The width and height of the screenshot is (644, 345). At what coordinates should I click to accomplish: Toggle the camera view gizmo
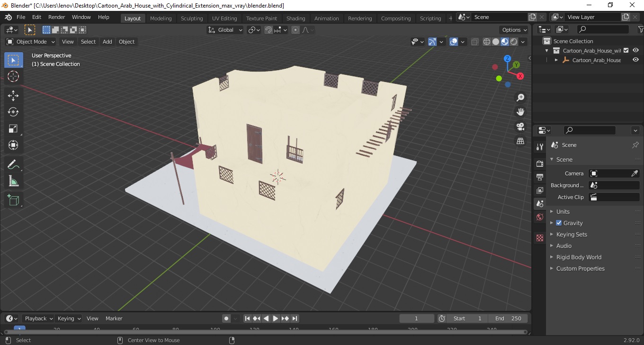(520, 127)
